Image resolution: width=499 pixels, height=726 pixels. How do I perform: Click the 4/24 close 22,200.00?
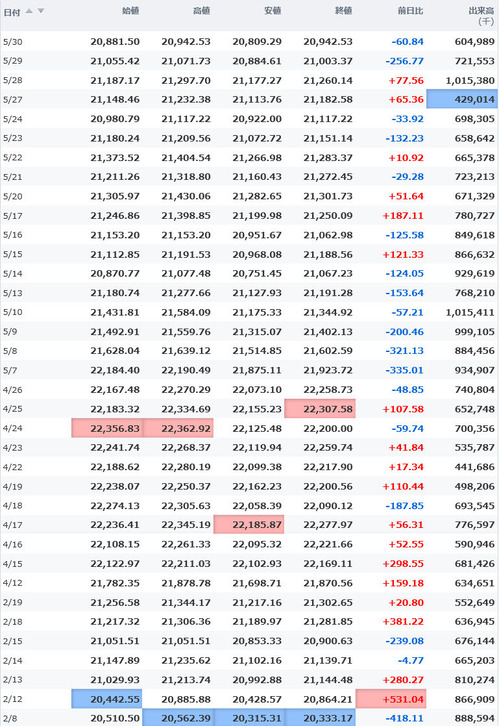328,429
